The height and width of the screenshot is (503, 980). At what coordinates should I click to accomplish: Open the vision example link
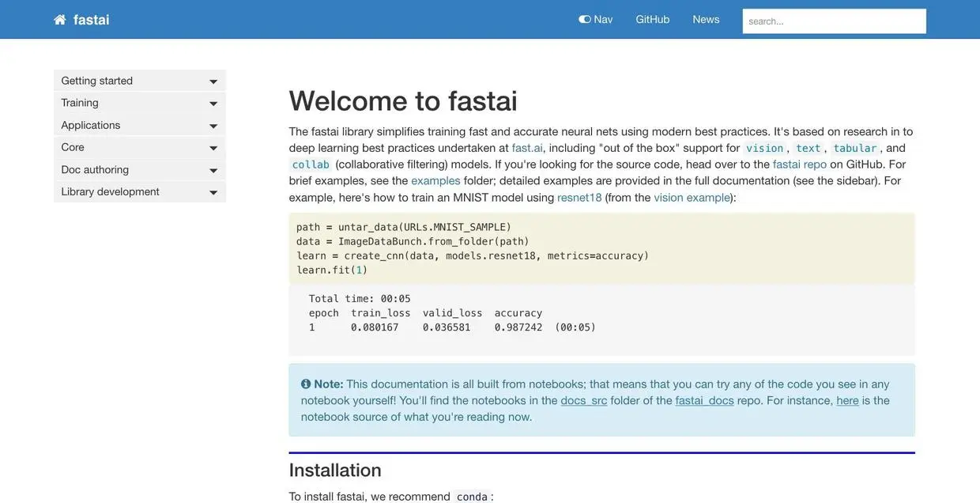point(692,197)
